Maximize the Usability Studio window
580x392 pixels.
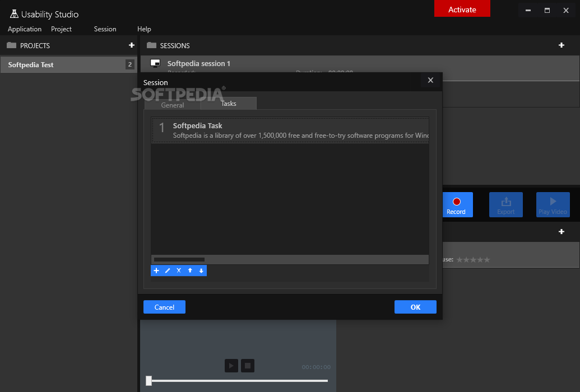tap(547, 10)
